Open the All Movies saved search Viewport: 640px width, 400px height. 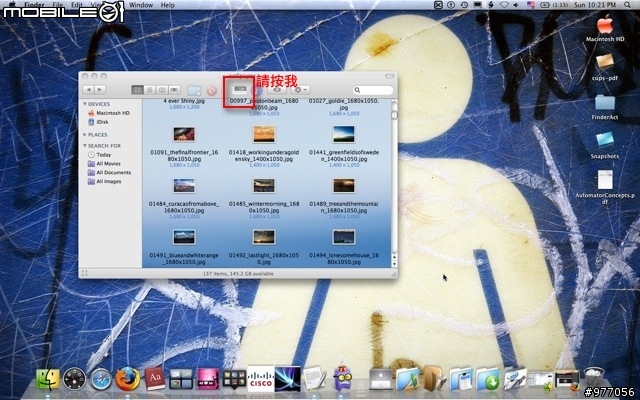[x=104, y=164]
